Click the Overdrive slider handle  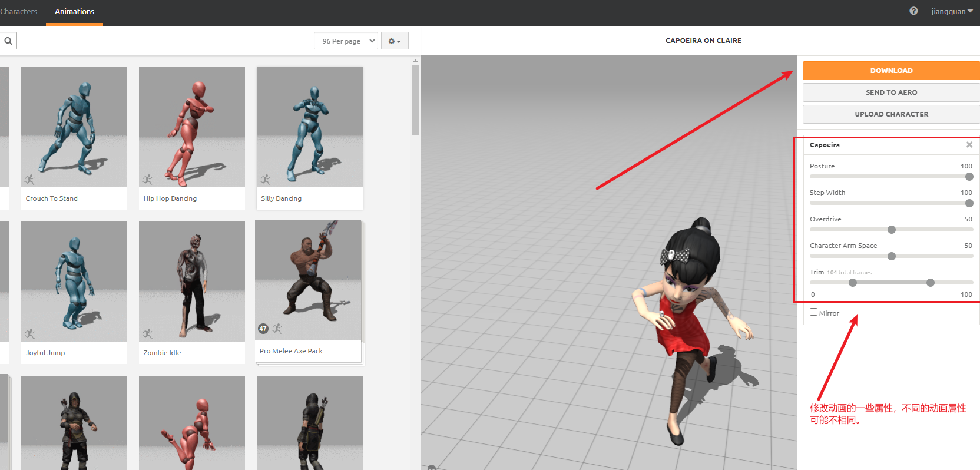click(x=892, y=230)
